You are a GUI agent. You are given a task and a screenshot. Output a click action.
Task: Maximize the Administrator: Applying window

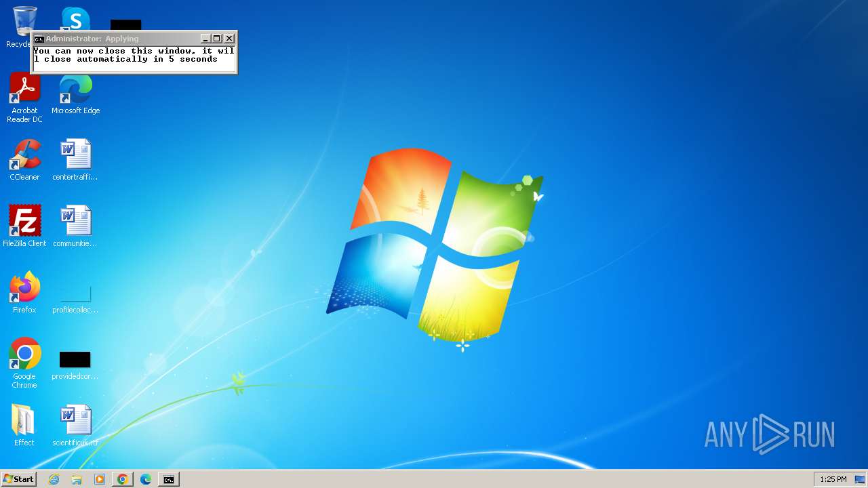pos(216,39)
